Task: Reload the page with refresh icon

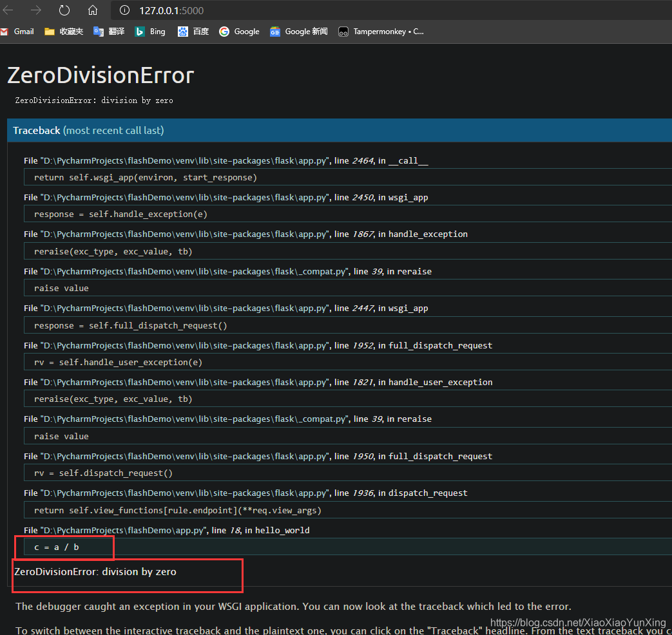Action: pos(64,10)
